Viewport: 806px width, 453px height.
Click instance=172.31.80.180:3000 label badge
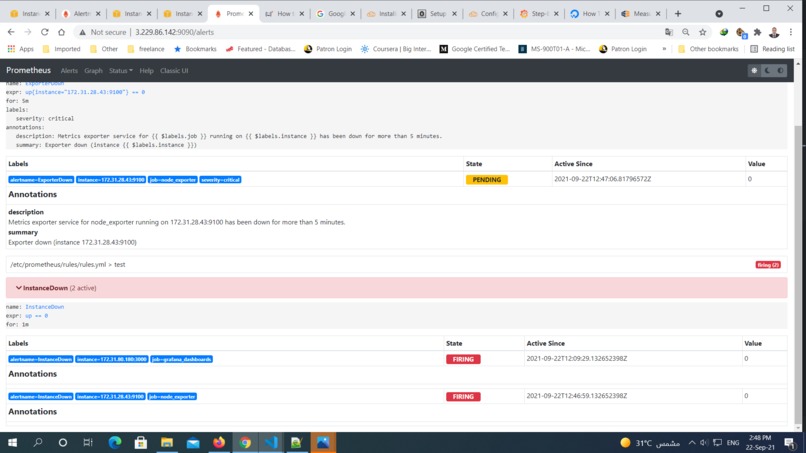(x=112, y=359)
